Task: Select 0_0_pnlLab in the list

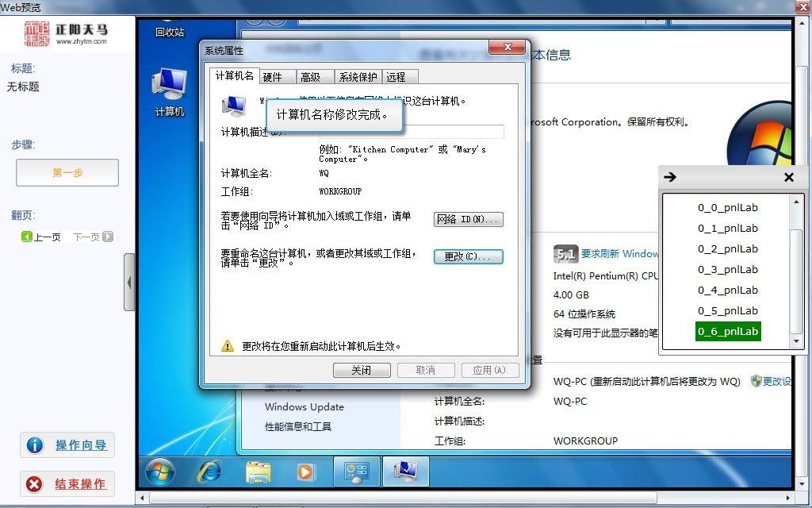Action: click(x=728, y=207)
